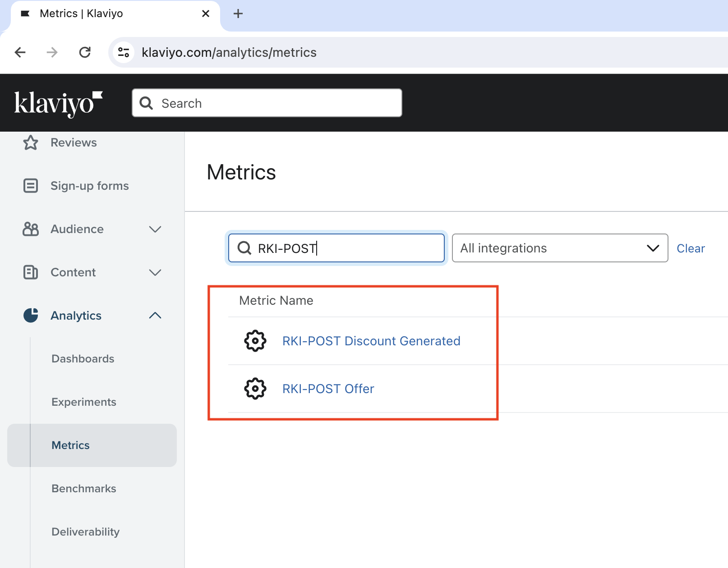This screenshot has height=568, width=728.
Task: Go to Benchmarks in sidebar
Action: [x=84, y=489]
